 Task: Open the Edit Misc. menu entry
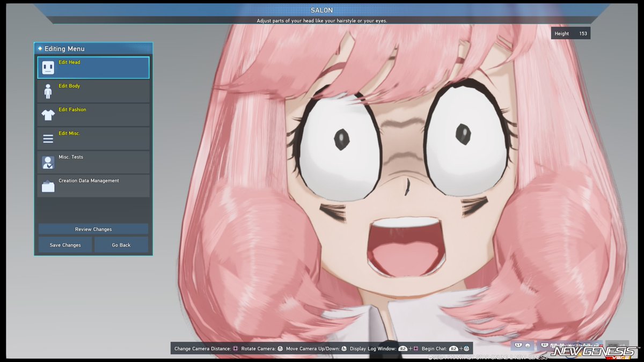[93, 138]
